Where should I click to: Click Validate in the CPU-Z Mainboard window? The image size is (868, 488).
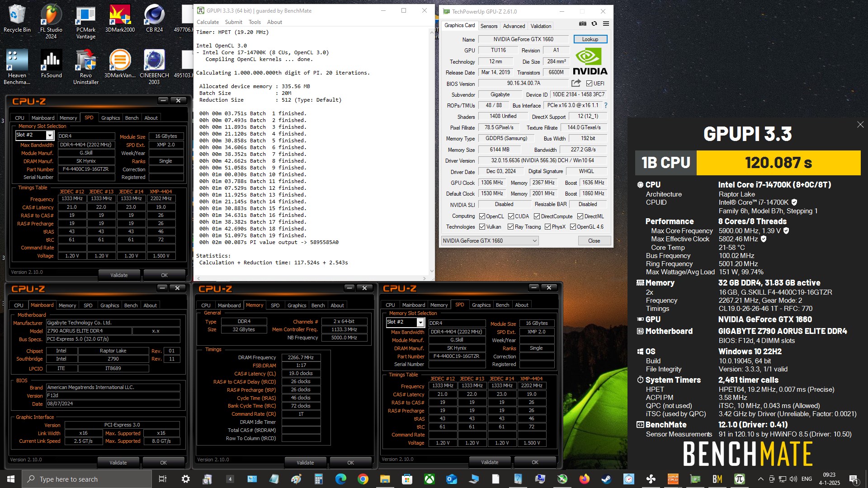click(118, 463)
